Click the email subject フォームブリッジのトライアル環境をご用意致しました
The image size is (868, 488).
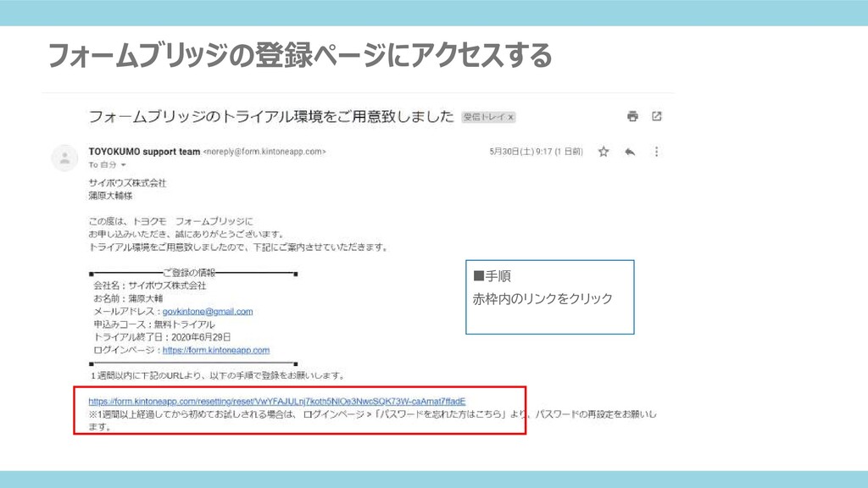coord(271,117)
